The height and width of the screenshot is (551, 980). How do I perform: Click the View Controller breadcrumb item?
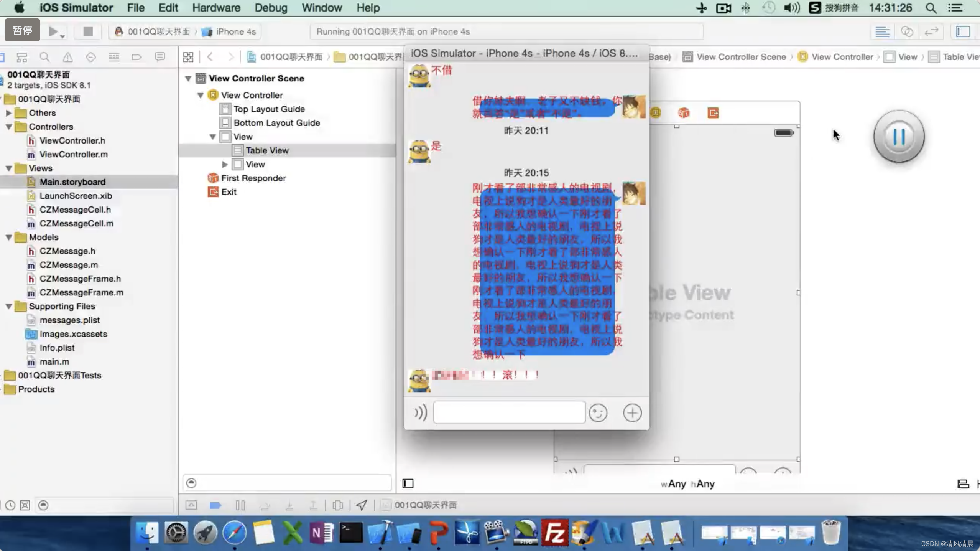(835, 57)
